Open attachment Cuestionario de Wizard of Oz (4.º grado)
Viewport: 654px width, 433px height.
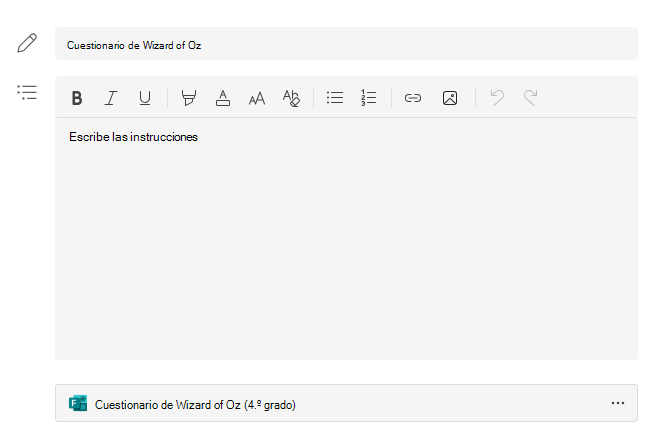[346, 403]
